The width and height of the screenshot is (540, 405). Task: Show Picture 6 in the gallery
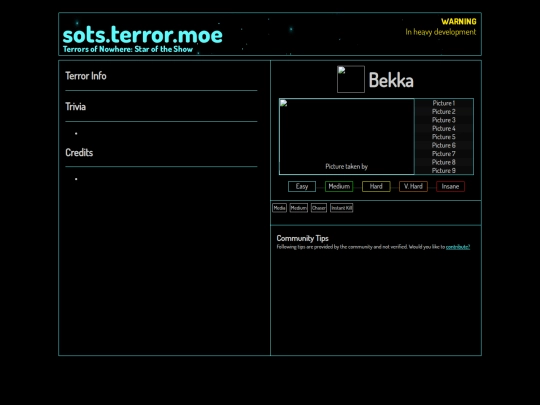click(x=444, y=145)
